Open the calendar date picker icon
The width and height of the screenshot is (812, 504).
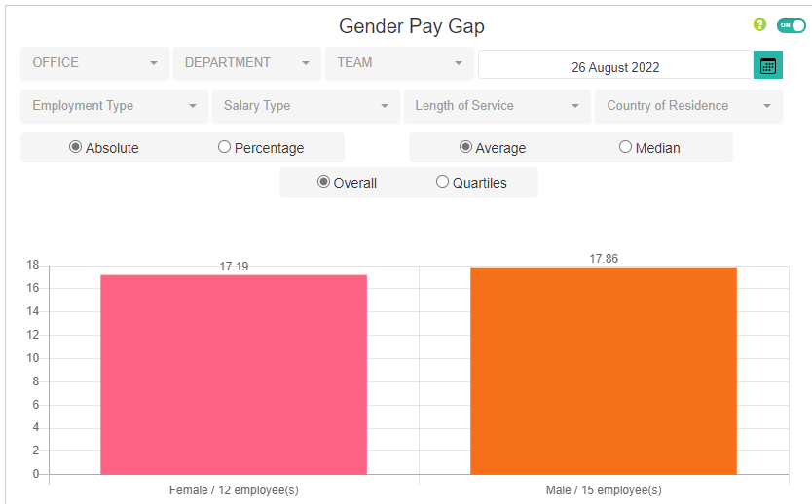[768, 66]
